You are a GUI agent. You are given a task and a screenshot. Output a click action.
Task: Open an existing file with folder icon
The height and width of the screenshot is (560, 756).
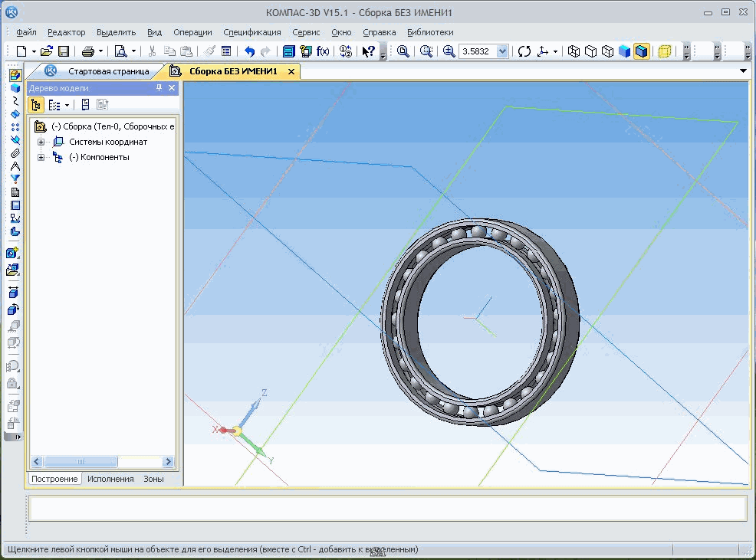[47, 51]
